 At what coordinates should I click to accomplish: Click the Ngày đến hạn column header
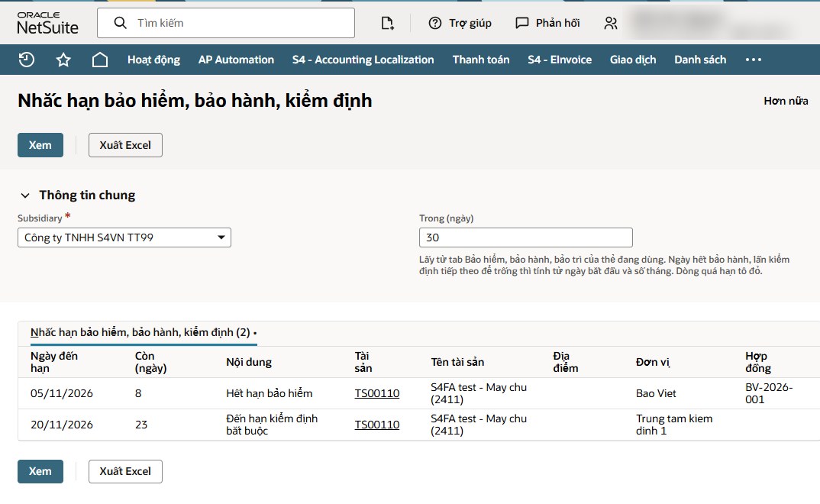point(54,362)
